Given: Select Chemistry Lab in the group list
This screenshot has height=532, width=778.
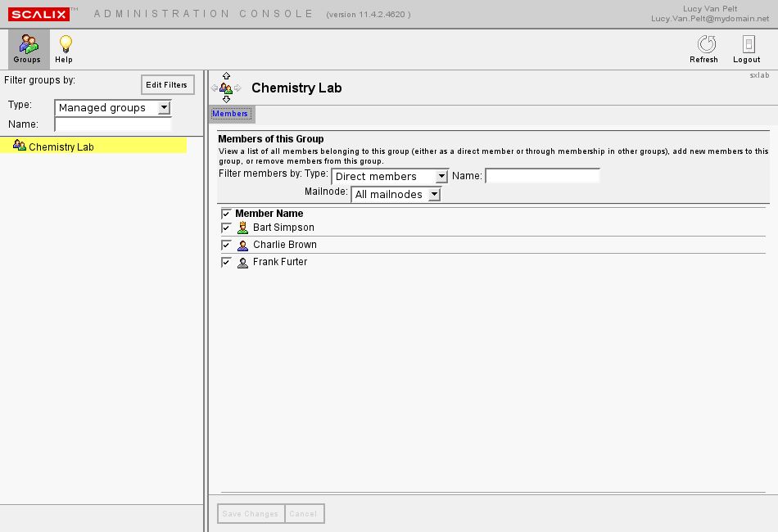Looking at the screenshot, I should coord(61,147).
